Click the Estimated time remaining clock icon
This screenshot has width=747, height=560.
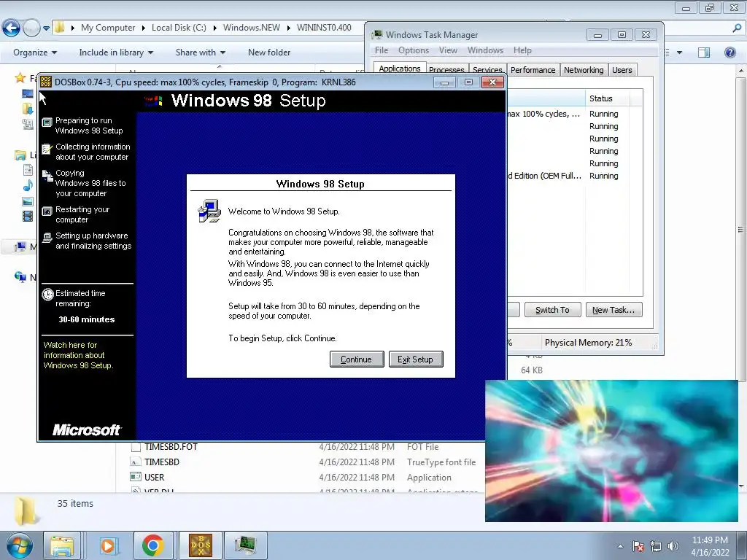pos(47,295)
